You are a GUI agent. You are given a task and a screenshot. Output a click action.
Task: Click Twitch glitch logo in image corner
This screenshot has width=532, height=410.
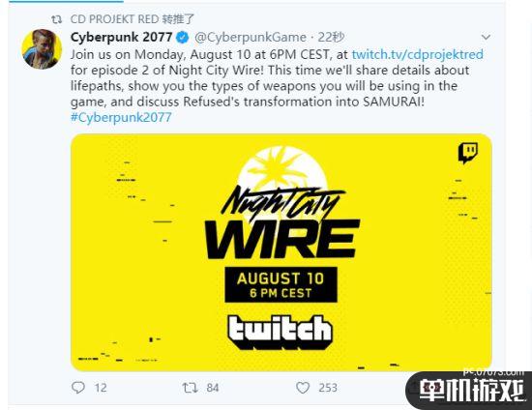468,153
